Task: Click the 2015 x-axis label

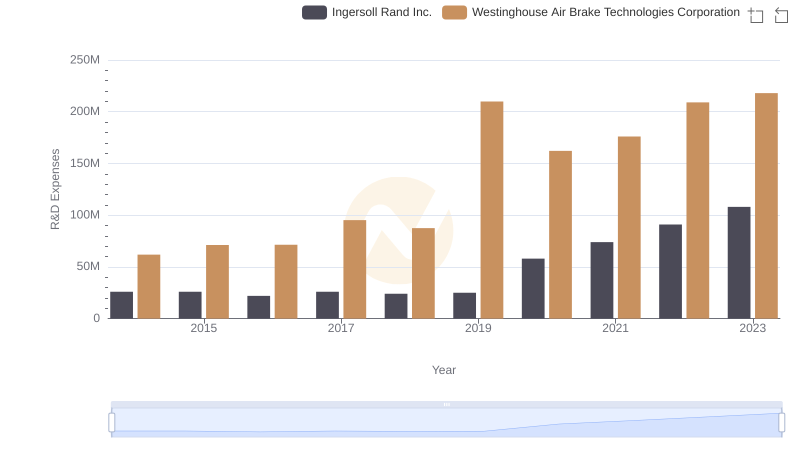Action: point(204,328)
